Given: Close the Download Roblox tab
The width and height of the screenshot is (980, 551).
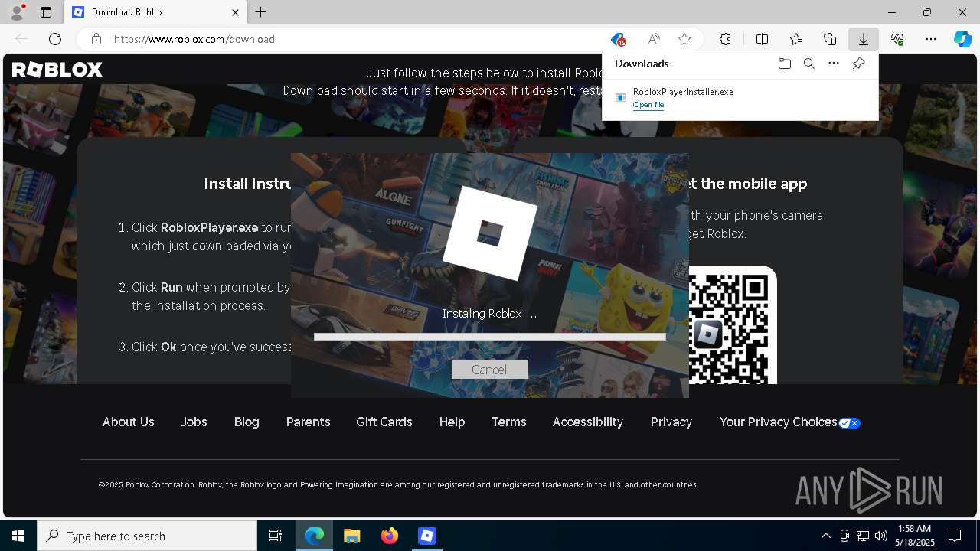Looking at the screenshot, I should (235, 12).
